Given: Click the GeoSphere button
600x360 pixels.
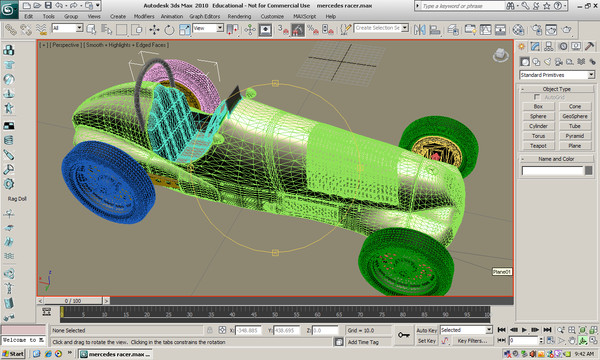Looking at the screenshot, I should pos(575,116).
